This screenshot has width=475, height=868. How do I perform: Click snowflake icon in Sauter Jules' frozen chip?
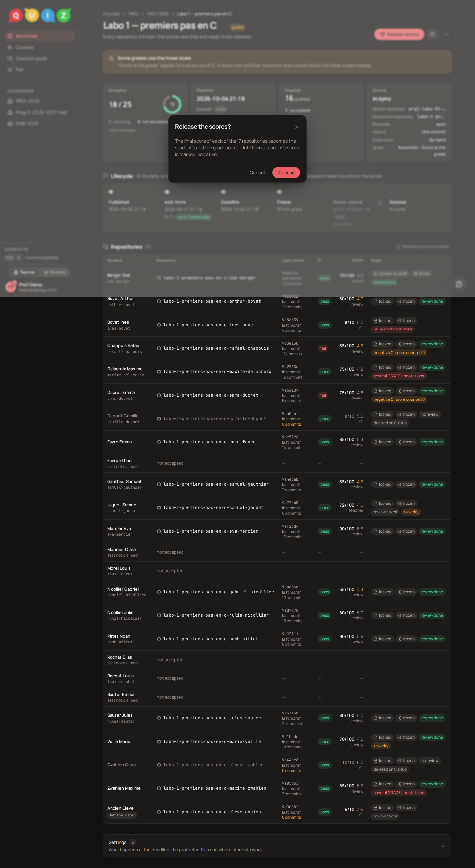point(399,718)
